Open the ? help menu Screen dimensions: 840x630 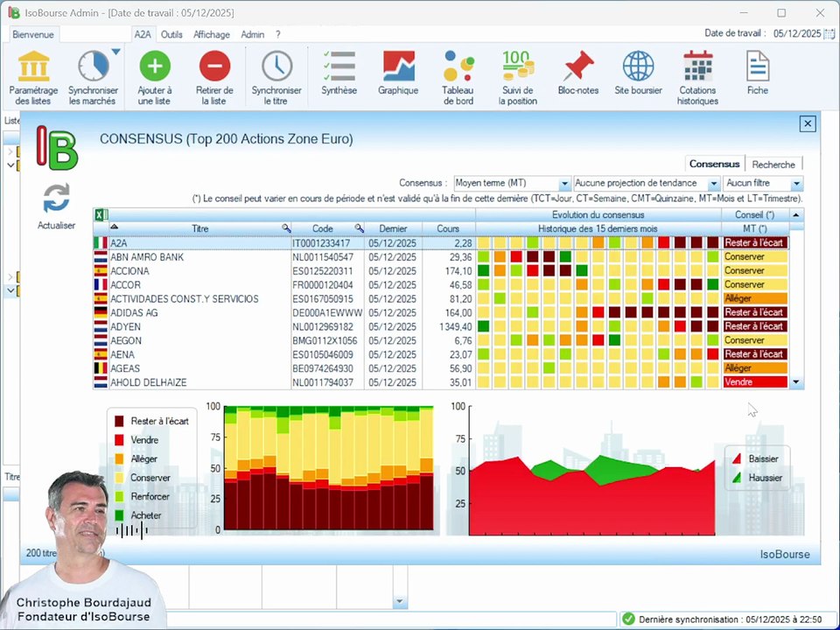tap(278, 34)
